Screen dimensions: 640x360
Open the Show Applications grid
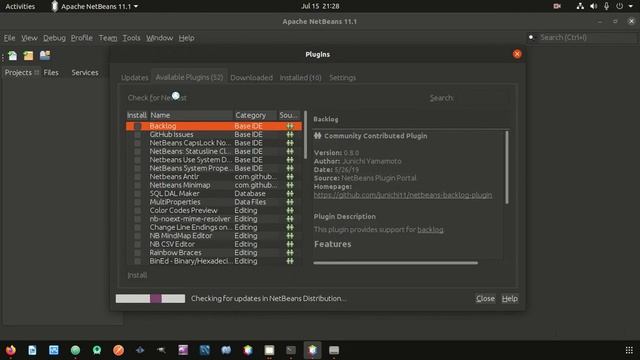[x=629, y=350]
